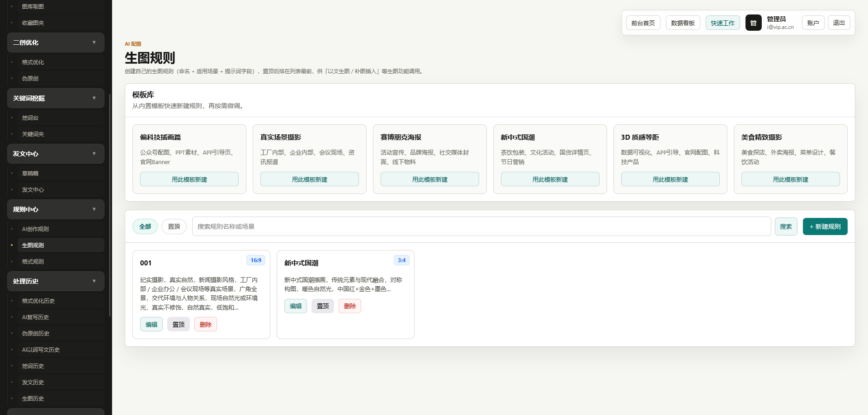The image size is (868, 415).
Task: Use the 赛博朋克海报 template to create
Action: click(429, 179)
